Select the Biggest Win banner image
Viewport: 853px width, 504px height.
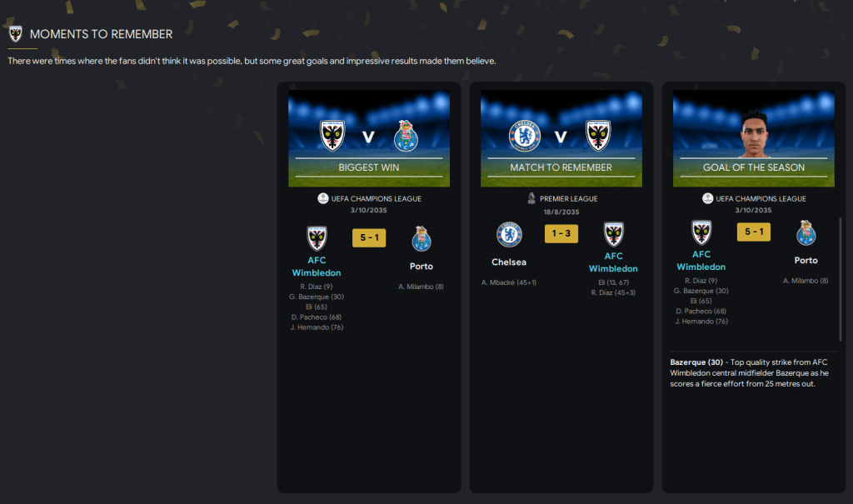tap(369, 138)
